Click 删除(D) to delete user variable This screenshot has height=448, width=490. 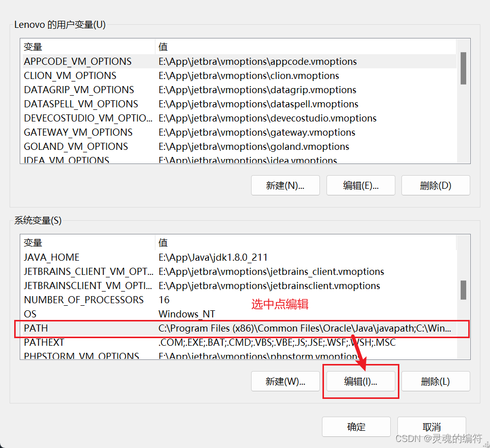pyautogui.click(x=435, y=185)
